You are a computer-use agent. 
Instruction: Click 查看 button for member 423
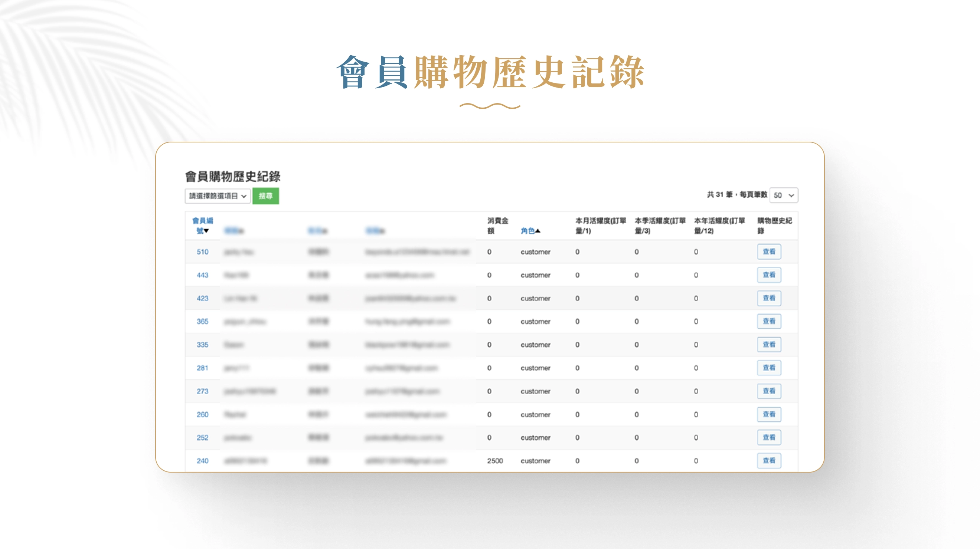[769, 298]
